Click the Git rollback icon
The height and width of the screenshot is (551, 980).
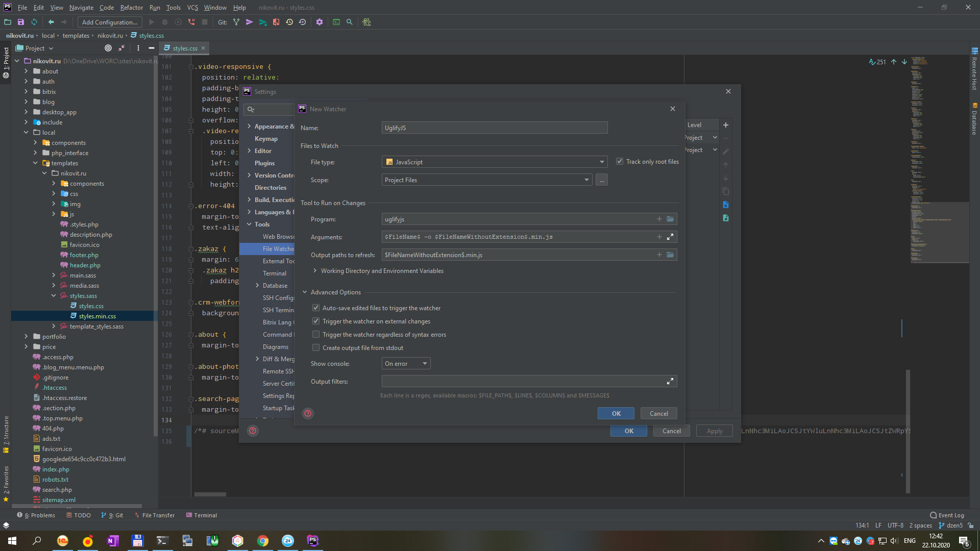click(x=303, y=22)
